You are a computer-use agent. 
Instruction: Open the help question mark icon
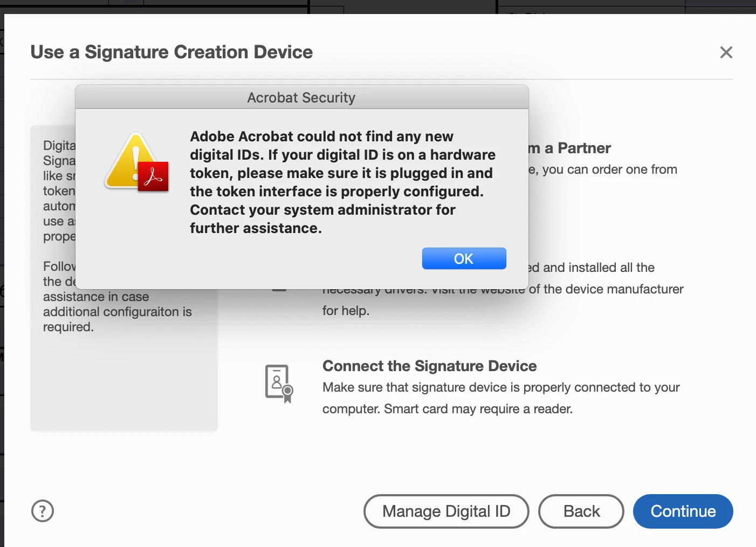(x=43, y=511)
